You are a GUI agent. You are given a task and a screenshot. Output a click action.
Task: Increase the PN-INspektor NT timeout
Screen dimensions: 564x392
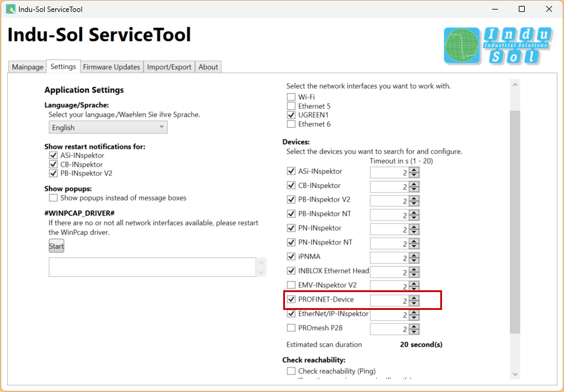pyautogui.click(x=414, y=241)
